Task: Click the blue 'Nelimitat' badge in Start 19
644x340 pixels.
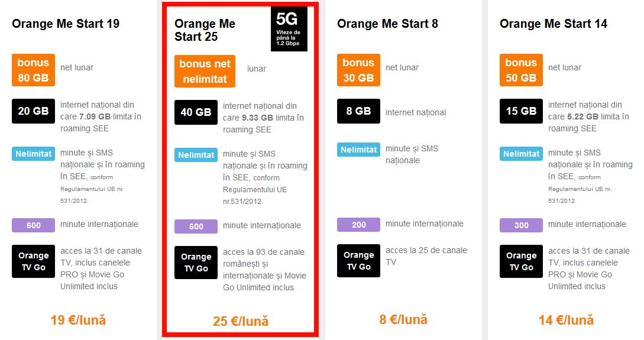Action: click(x=33, y=154)
